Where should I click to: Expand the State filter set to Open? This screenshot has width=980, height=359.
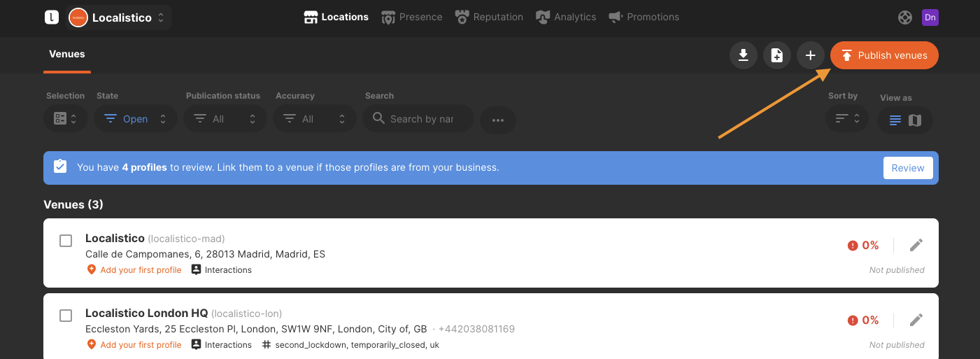(x=136, y=119)
